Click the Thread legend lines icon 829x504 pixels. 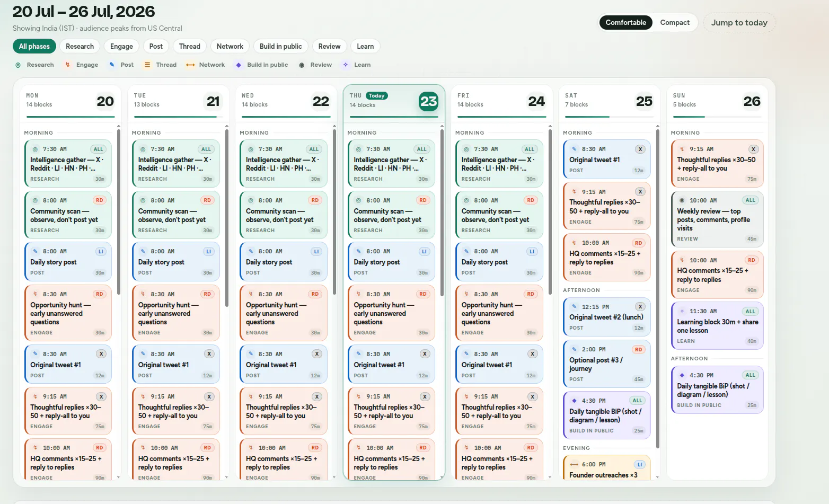[x=147, y=65]
